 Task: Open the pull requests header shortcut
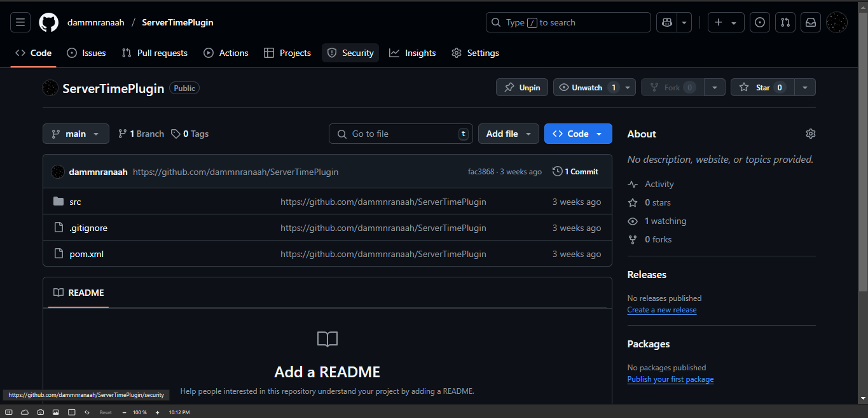785,22
